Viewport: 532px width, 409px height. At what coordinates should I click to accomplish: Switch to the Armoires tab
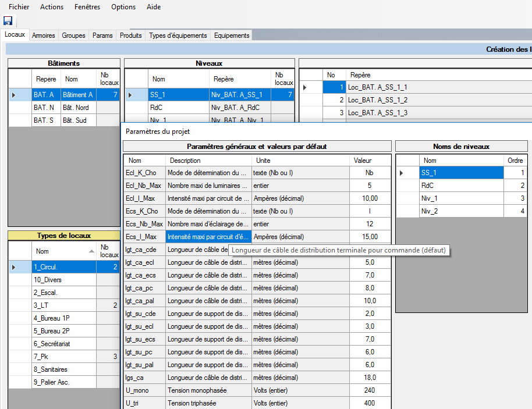pyautogui.click(x=44, y=35)
